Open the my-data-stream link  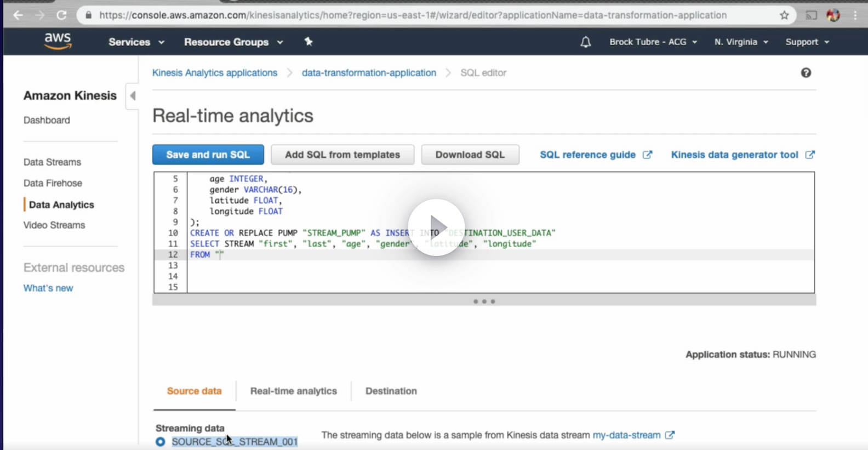[x=626, y=435]
